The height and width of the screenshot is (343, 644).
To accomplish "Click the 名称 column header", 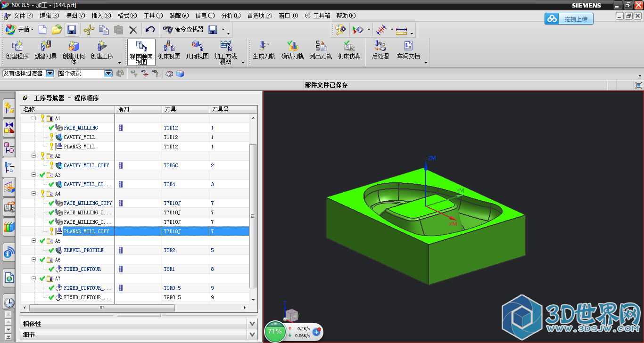I will tap(67, 109).
